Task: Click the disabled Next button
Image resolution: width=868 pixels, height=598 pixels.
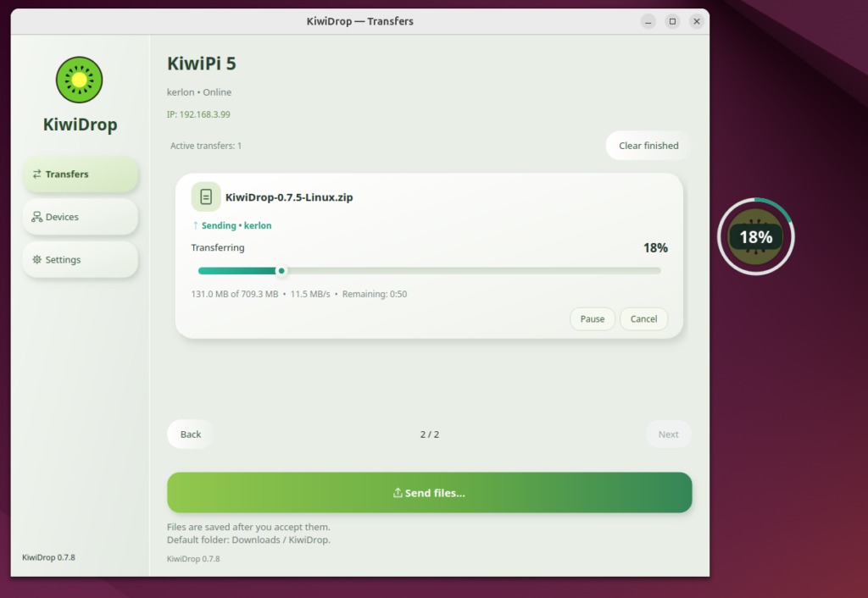Action: [668, 435]
